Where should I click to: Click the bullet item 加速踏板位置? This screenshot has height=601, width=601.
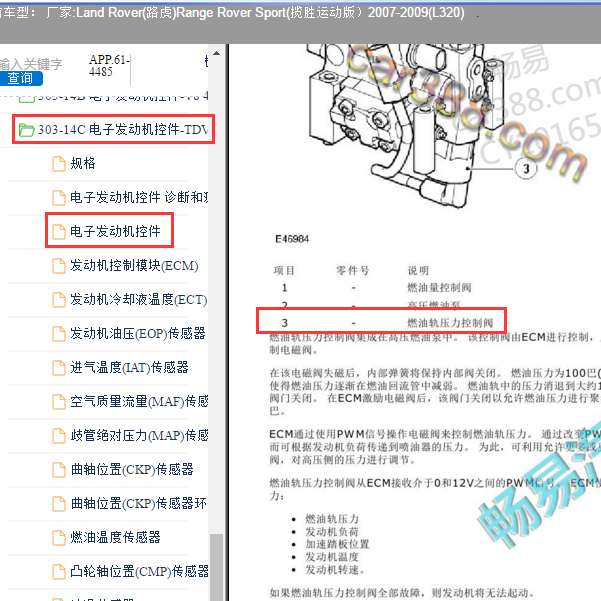337,544
